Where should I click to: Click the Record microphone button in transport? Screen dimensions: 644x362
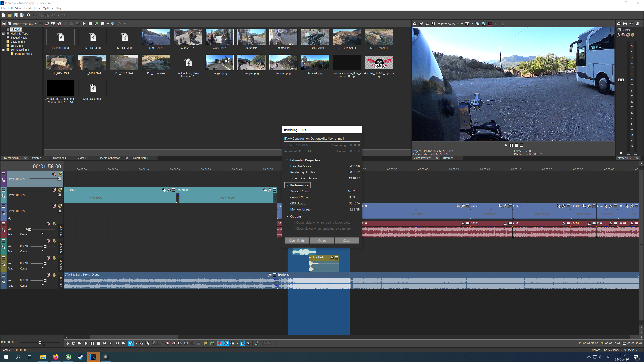pyautogui.click(x=67, y=343)
